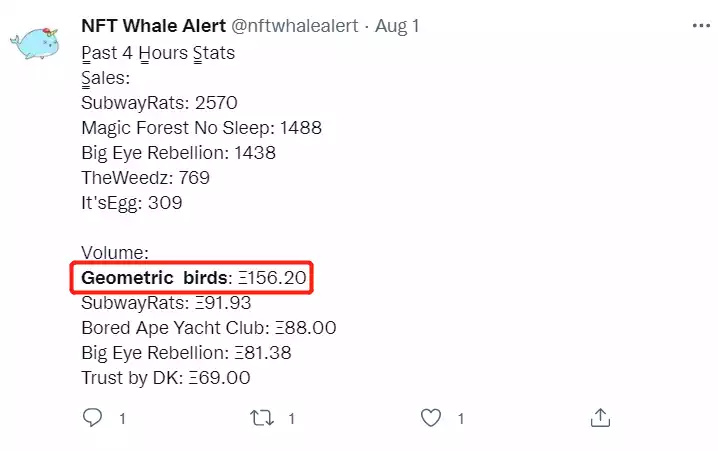Image resolution: width=718 pixels, height=451 pixels.
Task: Open the NFT Whale Alert display name
Action: 152,24
